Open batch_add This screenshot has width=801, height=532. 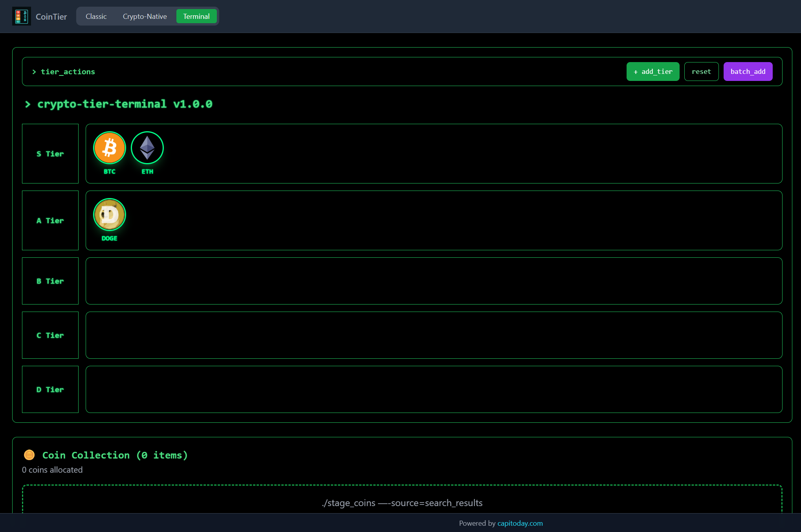click(748, 71)
